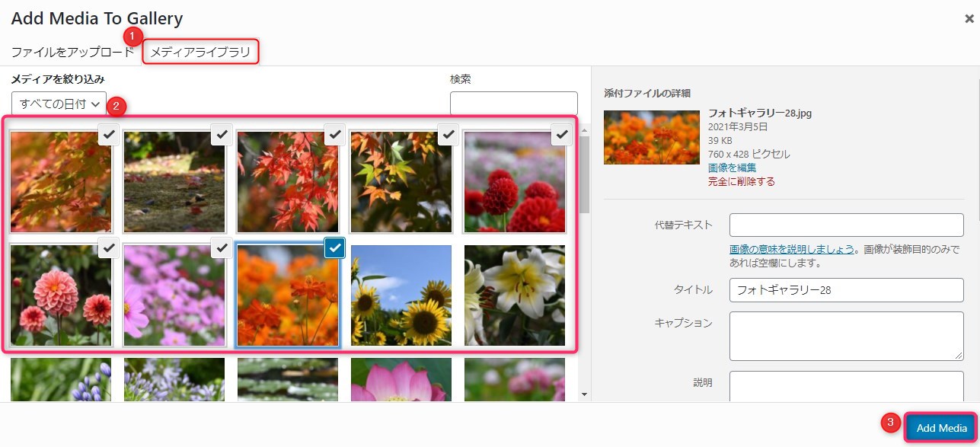Uncheck the green and orange maple thumbnail checkmark
This screenshot has height=447, width=980.
click(x=449, y=135)
